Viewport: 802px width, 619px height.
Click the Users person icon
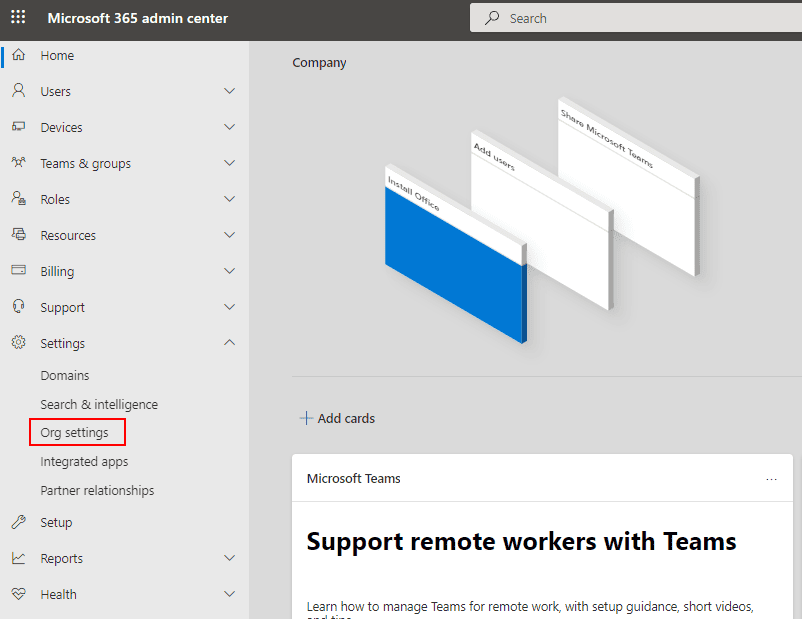point(18,91)
